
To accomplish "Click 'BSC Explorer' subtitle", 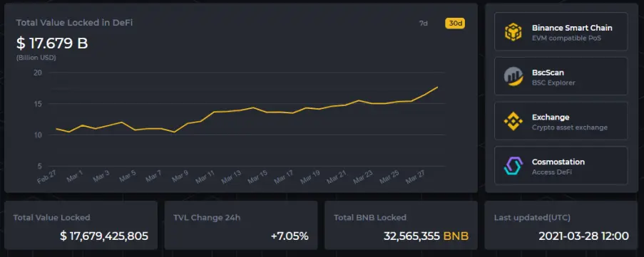I will (553, 83).
